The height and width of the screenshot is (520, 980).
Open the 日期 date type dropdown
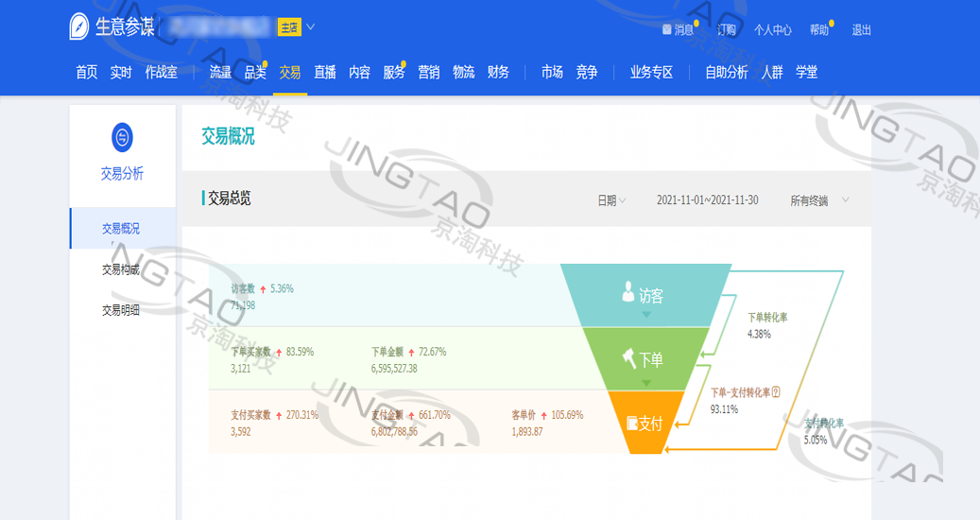(610, 200)
